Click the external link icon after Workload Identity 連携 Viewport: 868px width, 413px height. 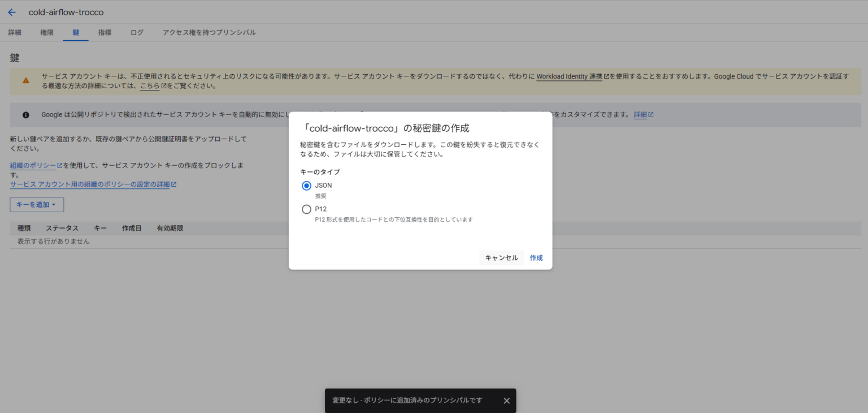[606, 76]
